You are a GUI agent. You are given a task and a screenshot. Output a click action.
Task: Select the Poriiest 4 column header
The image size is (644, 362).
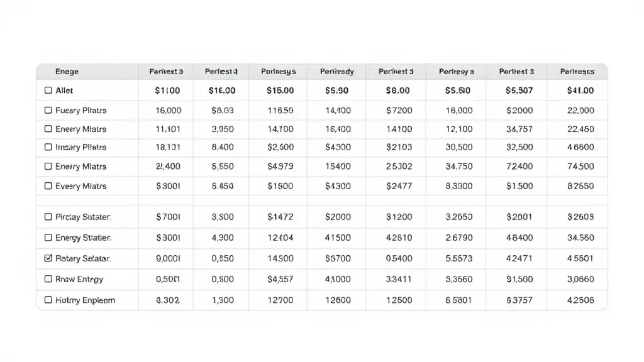click(221, 72)
